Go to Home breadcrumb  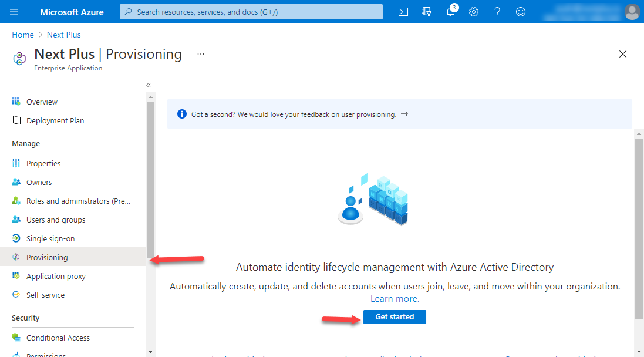point(22,35)
